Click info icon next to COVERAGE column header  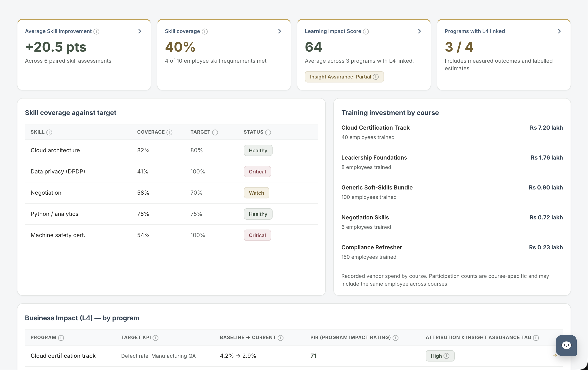click(x=169, y=132)
